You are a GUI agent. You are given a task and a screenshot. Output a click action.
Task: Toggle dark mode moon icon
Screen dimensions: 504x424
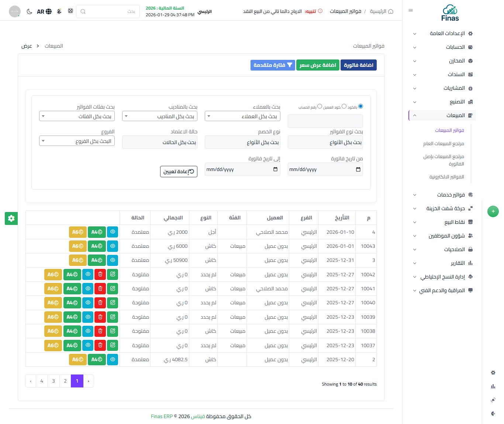30,11
